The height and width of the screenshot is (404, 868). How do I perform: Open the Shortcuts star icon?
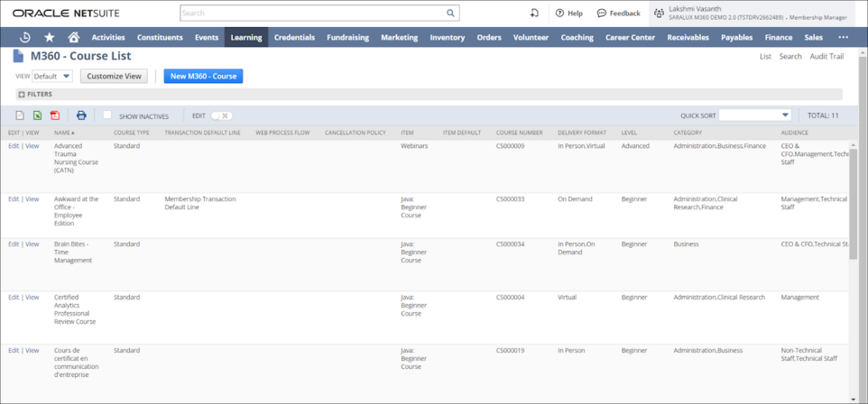(x=49, y=37)
